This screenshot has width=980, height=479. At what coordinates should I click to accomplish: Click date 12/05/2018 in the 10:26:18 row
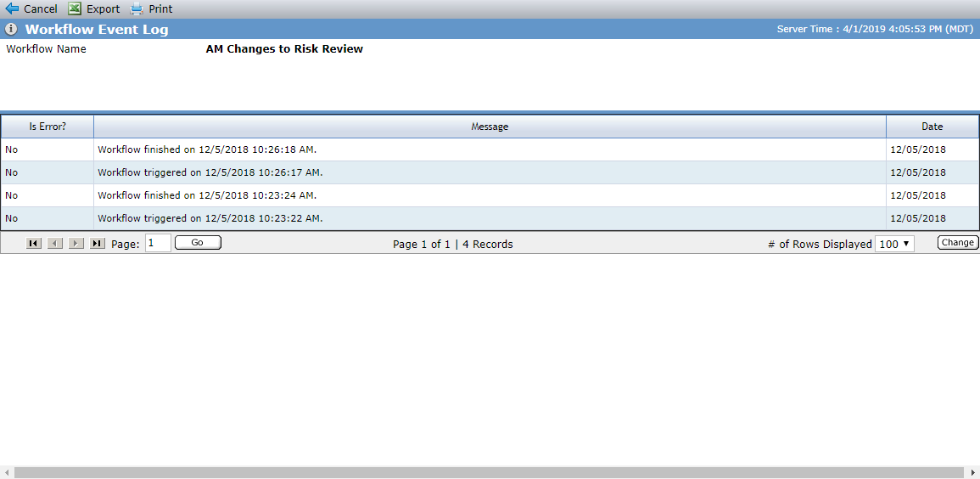pos(918,149)
